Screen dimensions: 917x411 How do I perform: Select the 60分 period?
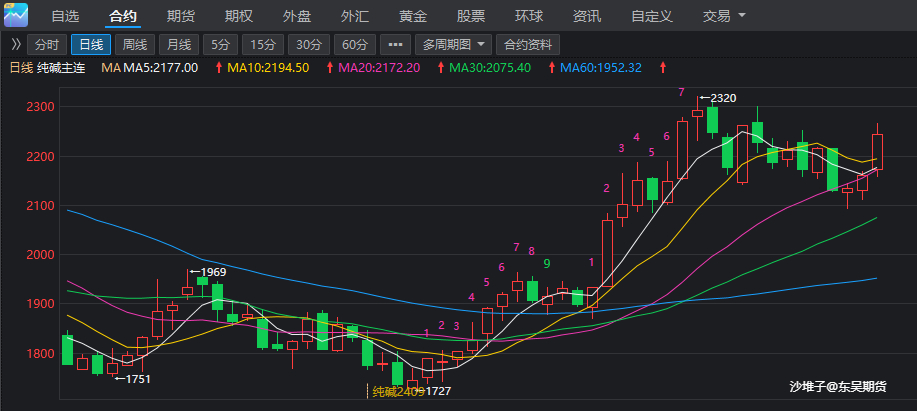355,44
